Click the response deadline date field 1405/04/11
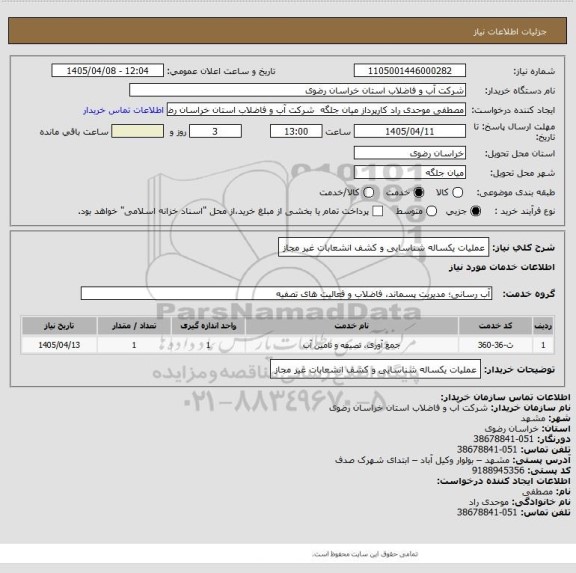 click(x=410, y=131)
